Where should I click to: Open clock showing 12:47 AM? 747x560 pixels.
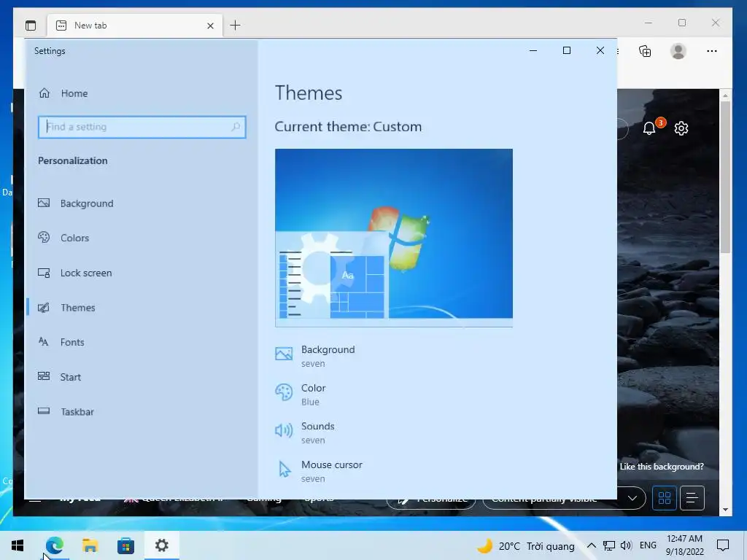point(684,545)
